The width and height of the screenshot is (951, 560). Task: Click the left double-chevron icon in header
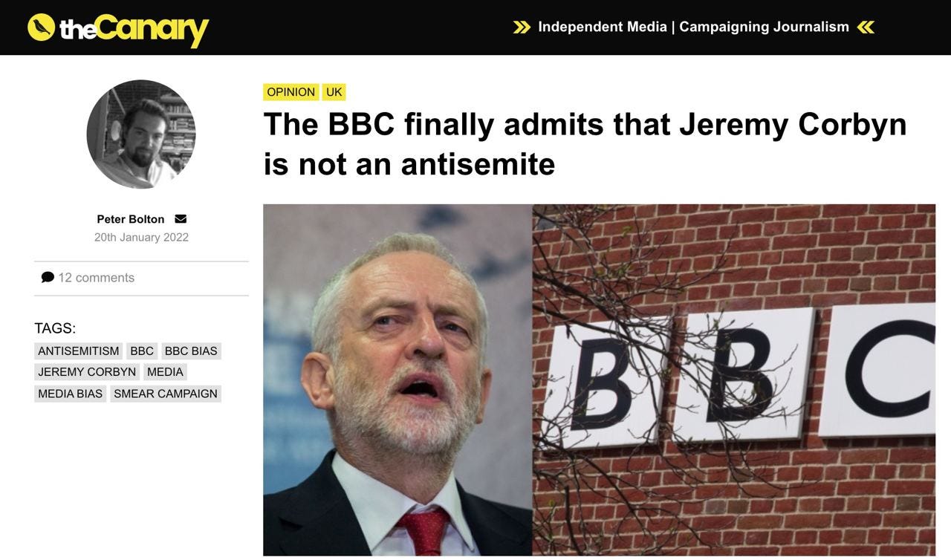point(522,27)
